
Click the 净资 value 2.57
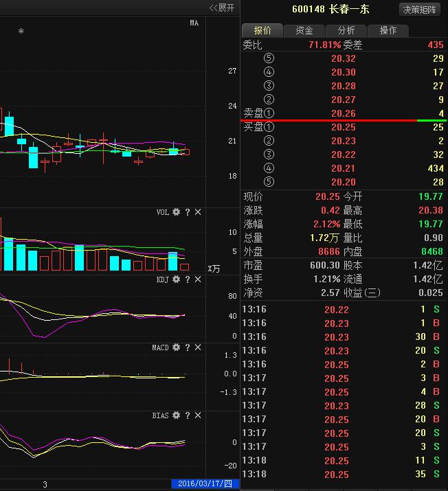click(x=331, y=293)
